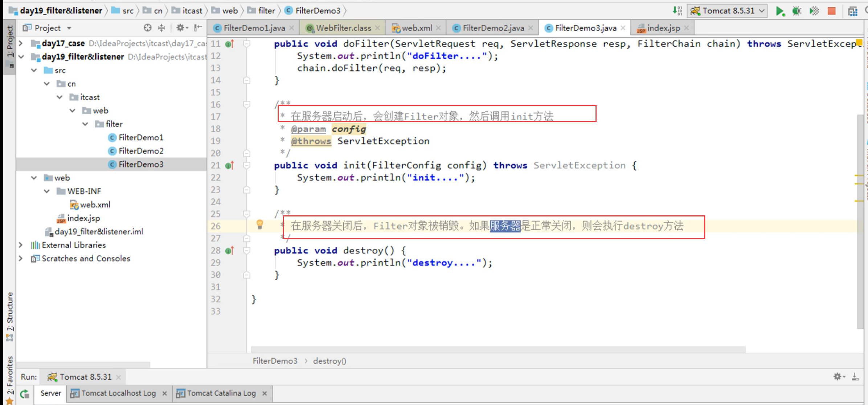Click the Run with Coverage icon
This screenshot has width=868, height=405.
814,11
